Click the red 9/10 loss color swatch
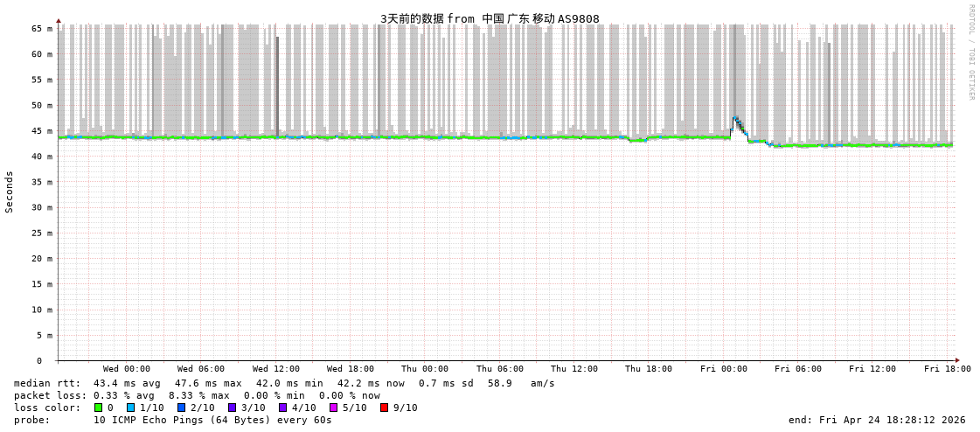Image resolution: width=980 pixels, height=432 pixels. 384,408
